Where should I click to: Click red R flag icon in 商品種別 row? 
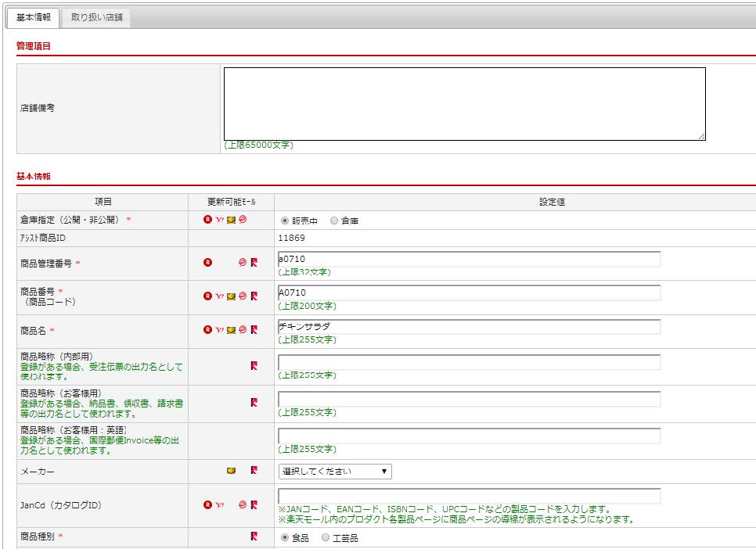click(254, 536)
